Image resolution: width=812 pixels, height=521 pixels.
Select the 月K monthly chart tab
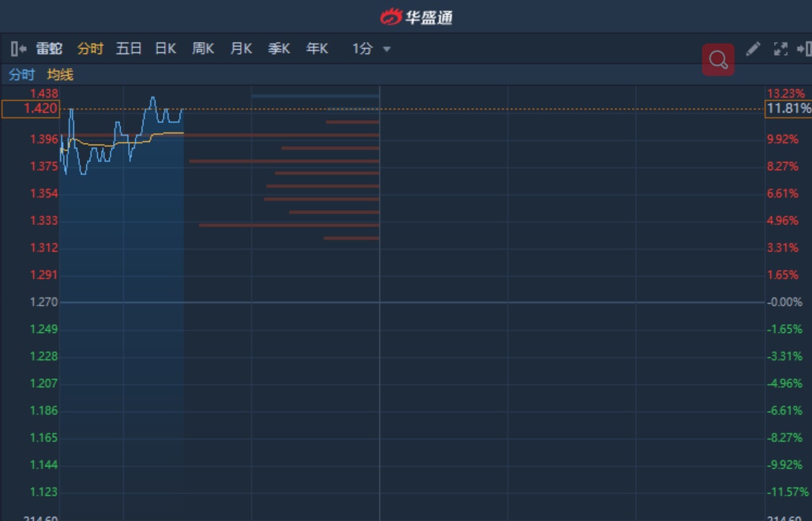(x=241, y=48)
